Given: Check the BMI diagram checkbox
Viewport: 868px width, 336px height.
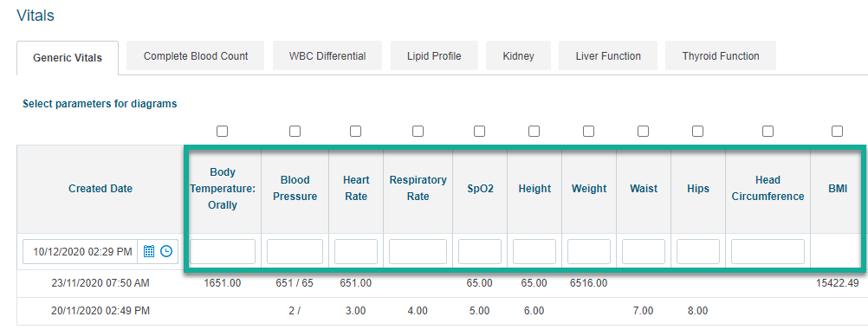Looking at the screenshot, I should (838, 131).
